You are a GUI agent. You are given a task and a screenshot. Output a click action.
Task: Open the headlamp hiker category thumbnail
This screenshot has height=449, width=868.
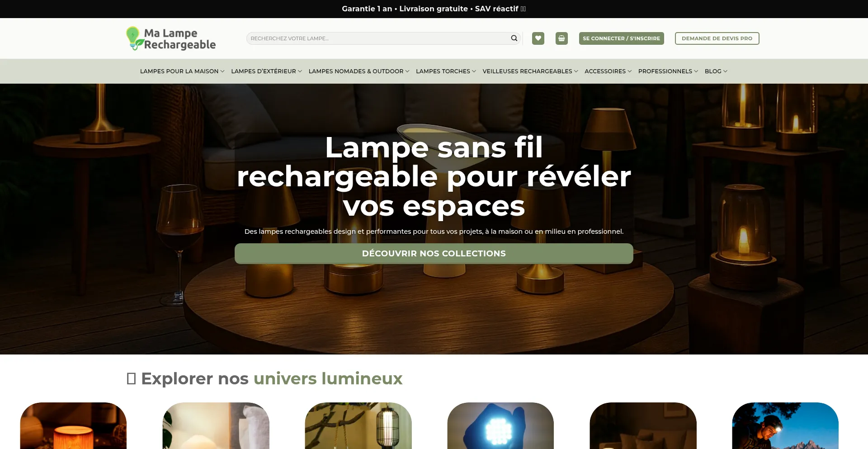(785, 425)
